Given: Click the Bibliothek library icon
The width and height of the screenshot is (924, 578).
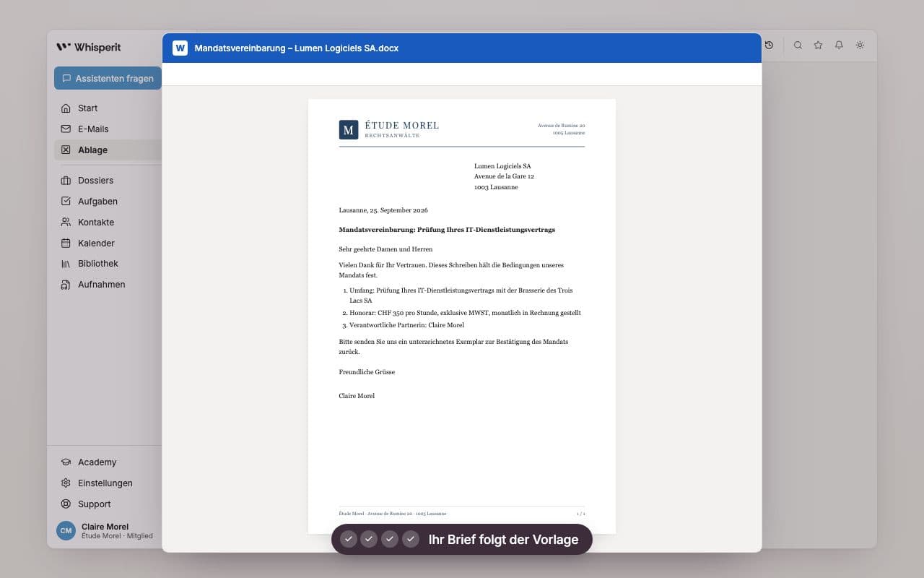Looking at the screenshot, I should pyautogui.click(x=66, y=264).
